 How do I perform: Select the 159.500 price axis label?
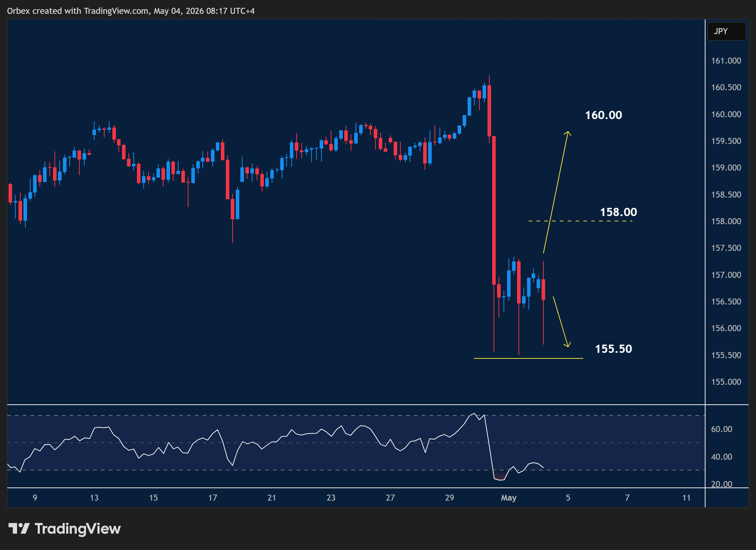tap(726, 141)
